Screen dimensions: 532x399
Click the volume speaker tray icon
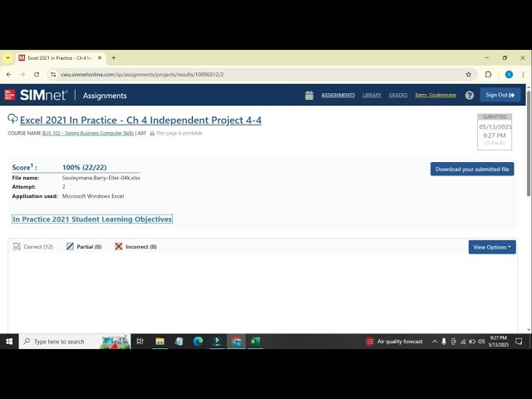[x=481, y=342]
